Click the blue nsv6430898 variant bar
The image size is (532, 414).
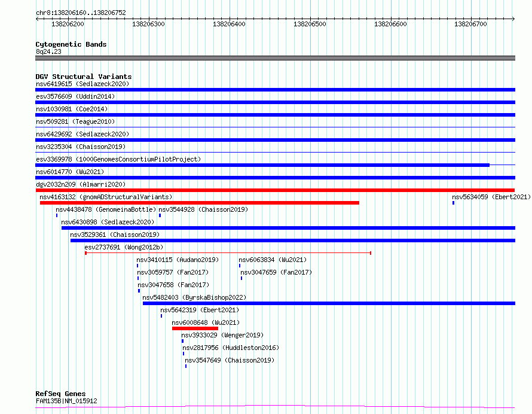(288, 228)
